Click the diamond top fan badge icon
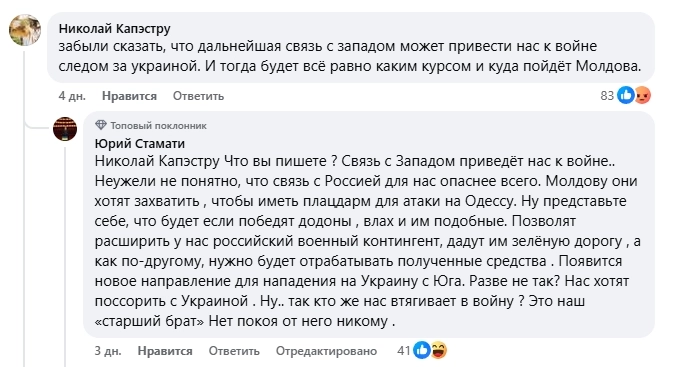 (x=101, y=125)
